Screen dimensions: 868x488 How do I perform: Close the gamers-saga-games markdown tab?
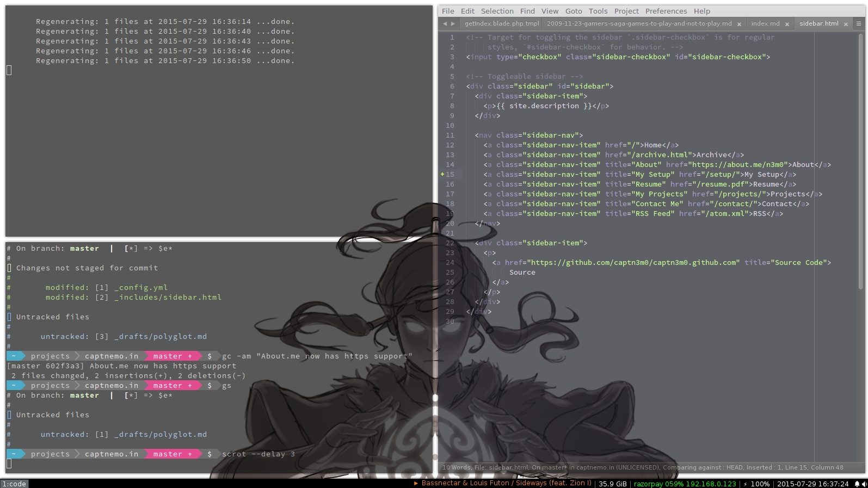point(739,24)
